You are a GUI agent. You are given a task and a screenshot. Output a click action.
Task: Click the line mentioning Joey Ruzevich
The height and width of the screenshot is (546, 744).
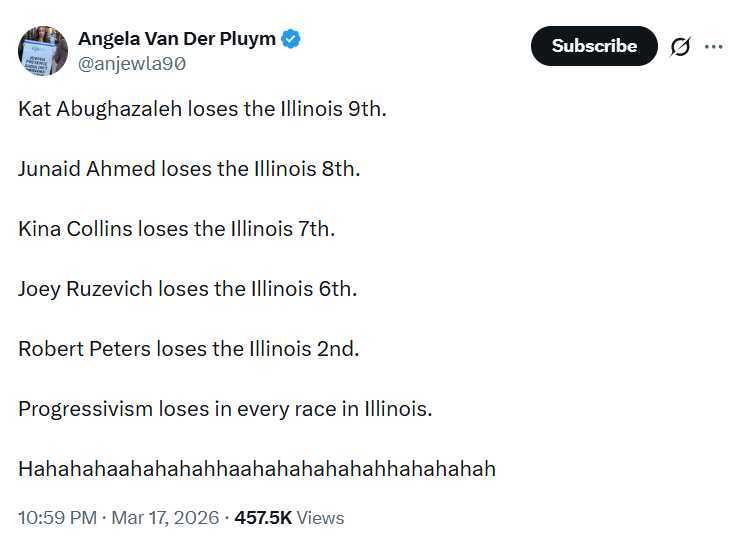click(x=187, y=288)
